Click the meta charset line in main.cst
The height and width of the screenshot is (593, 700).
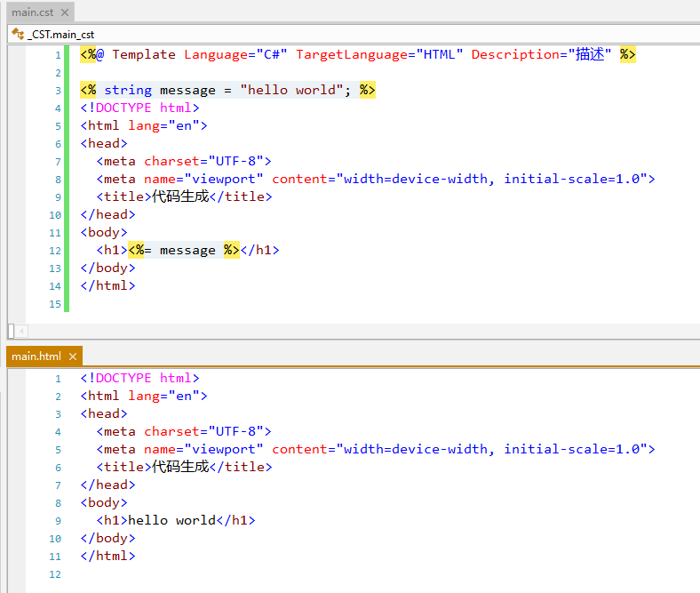coord(184,161)
